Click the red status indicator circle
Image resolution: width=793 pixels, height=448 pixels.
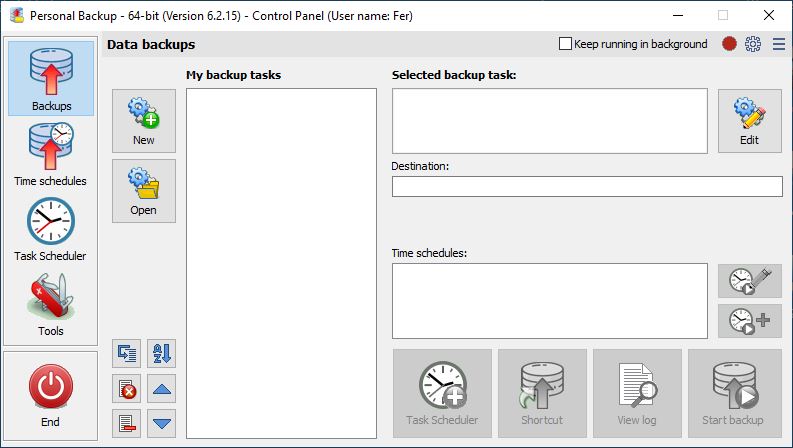(729, 44)
